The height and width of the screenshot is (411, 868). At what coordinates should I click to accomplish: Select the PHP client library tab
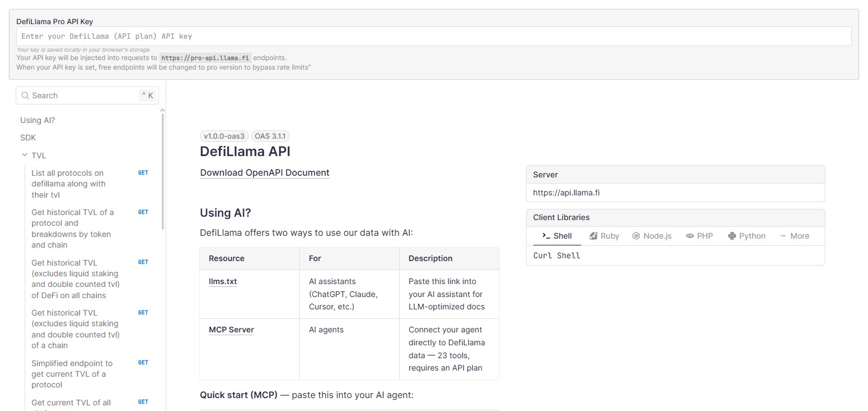(700, 236)
